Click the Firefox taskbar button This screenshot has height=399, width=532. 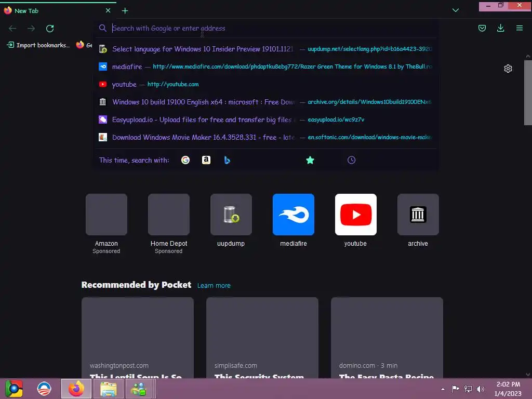tap(76, 389)
